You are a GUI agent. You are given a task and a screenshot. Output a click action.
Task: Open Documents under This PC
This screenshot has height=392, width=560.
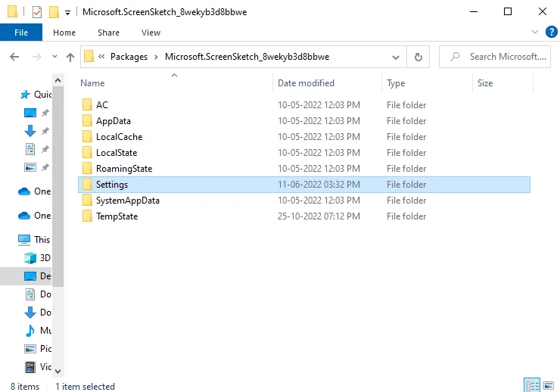(x=37, y=294)
